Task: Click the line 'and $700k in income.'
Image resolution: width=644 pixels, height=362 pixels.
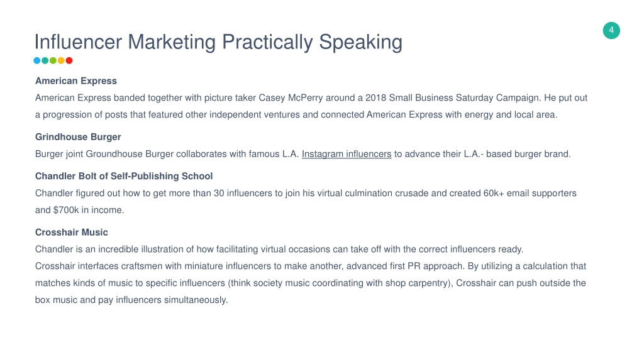Action: click(79, 210)
